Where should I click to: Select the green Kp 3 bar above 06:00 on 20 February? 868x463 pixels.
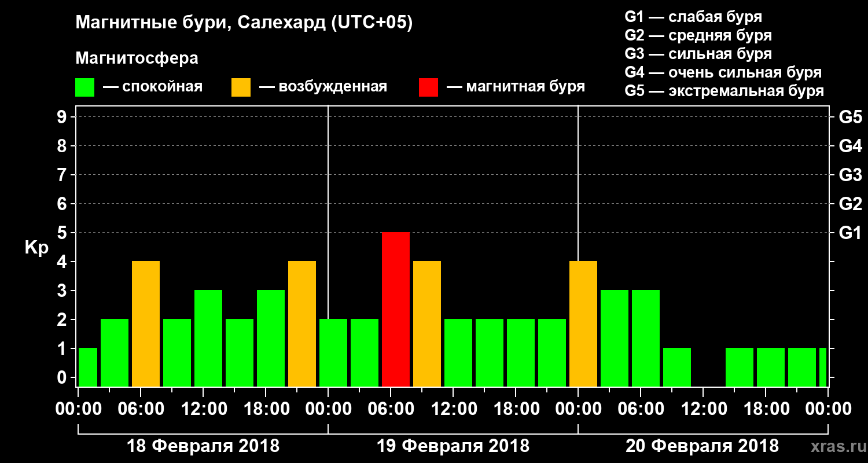(646, 339)
